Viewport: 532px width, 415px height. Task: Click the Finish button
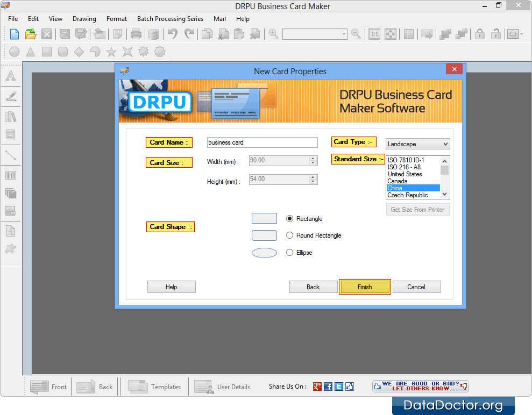(x=365, y=287)
